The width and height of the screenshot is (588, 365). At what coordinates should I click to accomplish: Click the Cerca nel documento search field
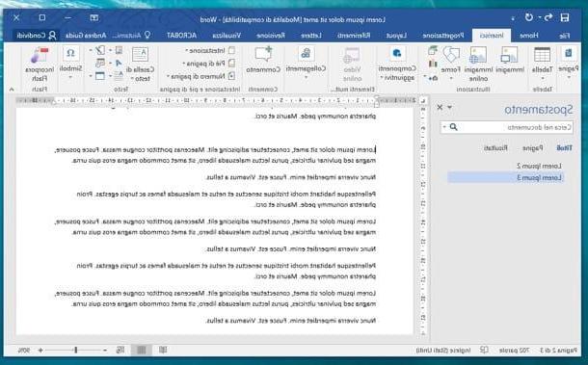click(506, 127)
